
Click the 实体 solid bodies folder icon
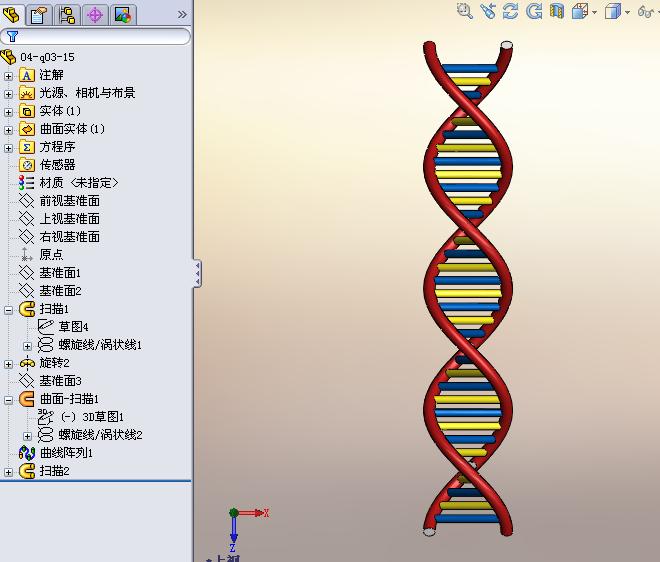tap(27, 111)
